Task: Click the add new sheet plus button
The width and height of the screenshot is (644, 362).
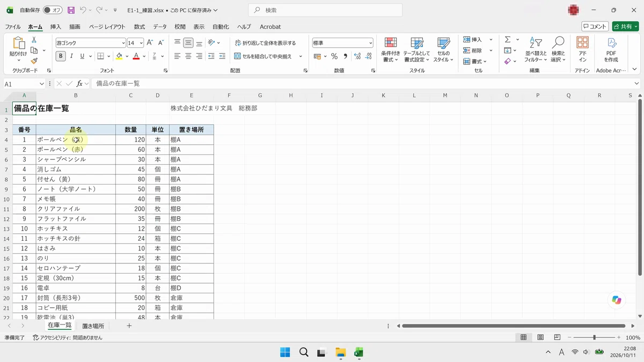Action: [x=129, y=326]
